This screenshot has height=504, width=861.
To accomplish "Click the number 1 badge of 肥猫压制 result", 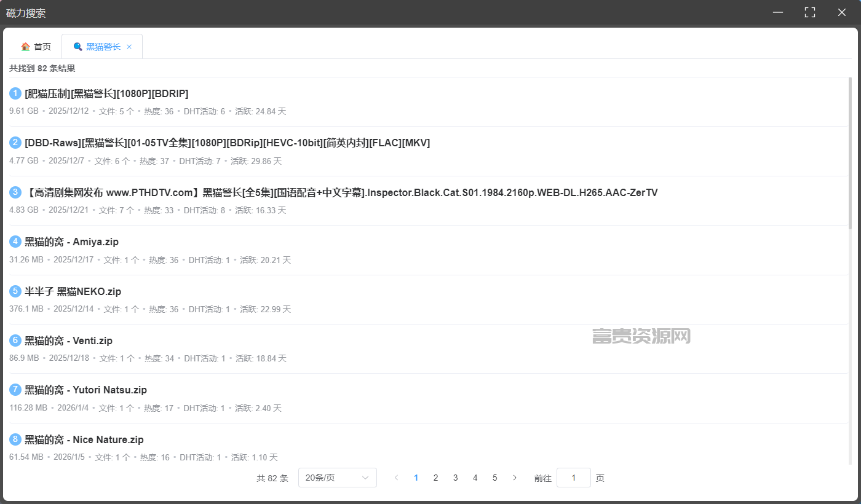I will 15,93.
